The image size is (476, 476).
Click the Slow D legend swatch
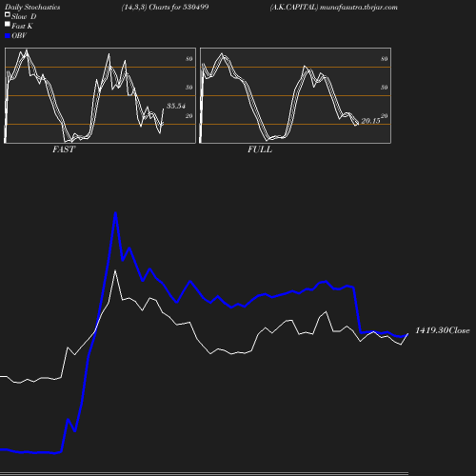(8, 14)
